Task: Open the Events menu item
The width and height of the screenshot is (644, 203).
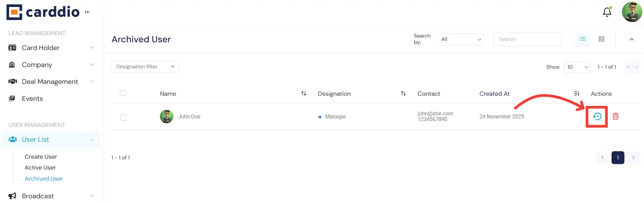Action: pyautogui.click(x=32, y=98)
